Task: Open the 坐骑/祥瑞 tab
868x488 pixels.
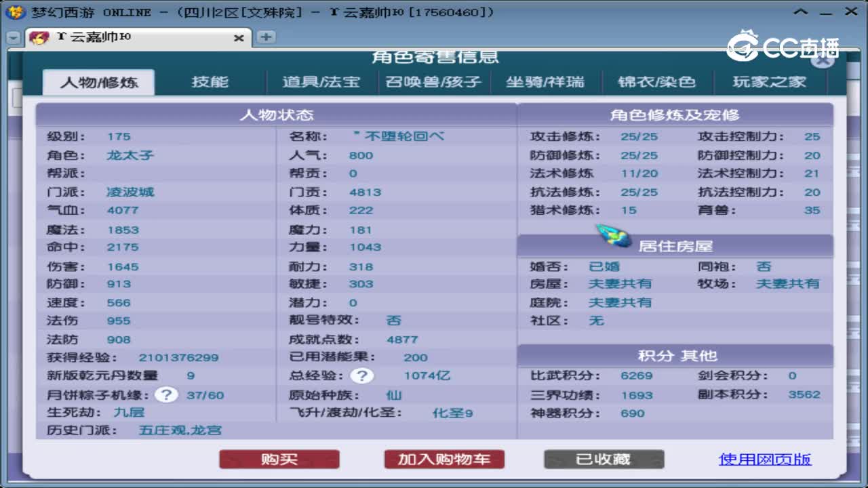Action: coord(545,82)
